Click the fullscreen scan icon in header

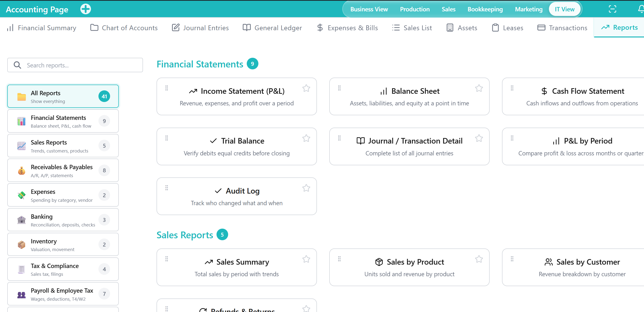click(x=612, y=9)
